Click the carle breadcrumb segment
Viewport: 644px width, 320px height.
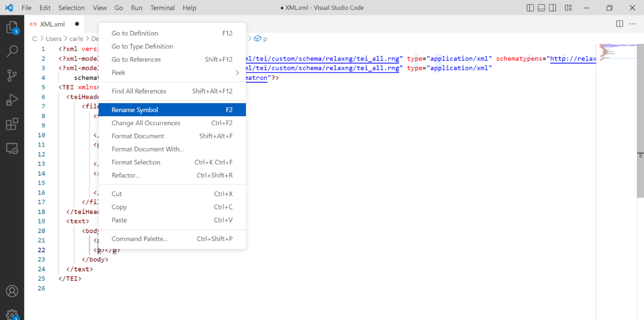77,39
